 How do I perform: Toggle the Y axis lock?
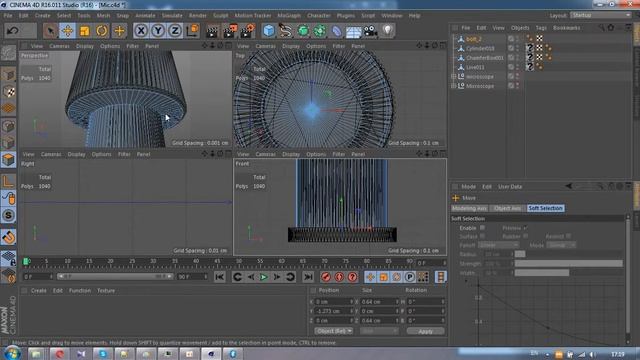coord(158,31)
